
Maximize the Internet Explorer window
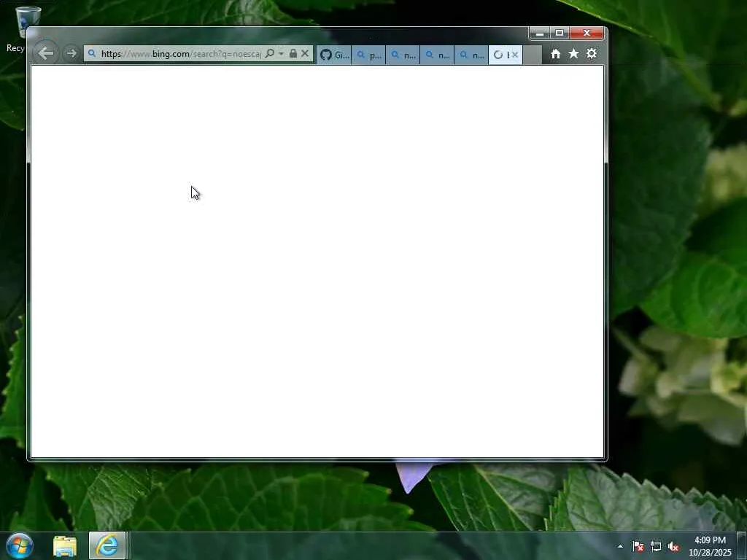(560, 34)
